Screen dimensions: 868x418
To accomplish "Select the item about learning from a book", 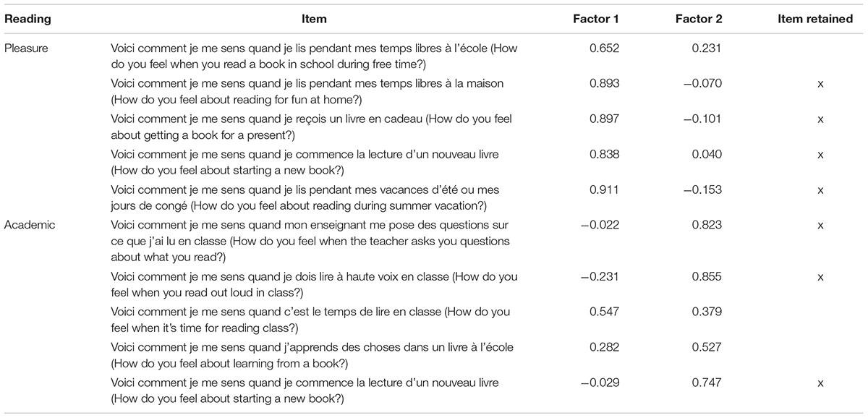I will [x=312, y=354].
